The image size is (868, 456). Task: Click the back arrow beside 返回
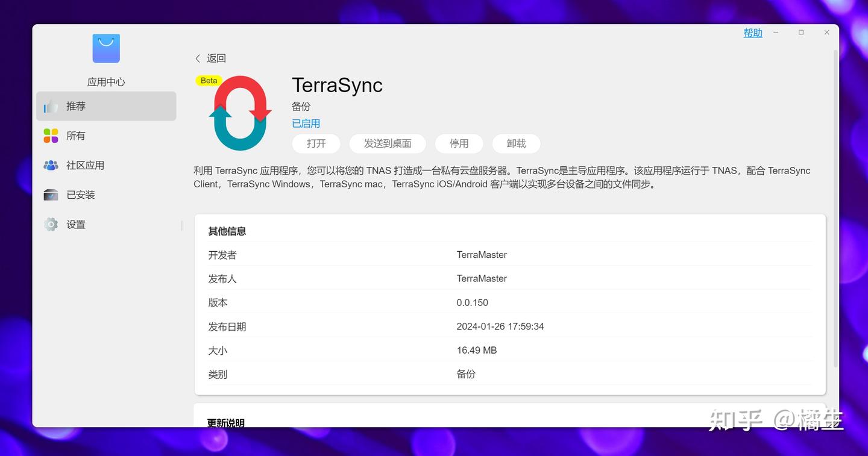[x=197, y=58]
